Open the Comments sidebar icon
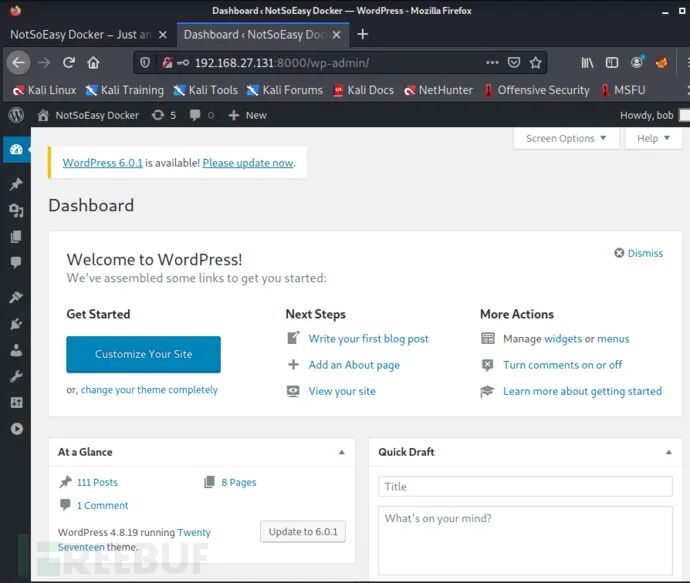The width and height of the screenshot is (690, 583). 16,263
